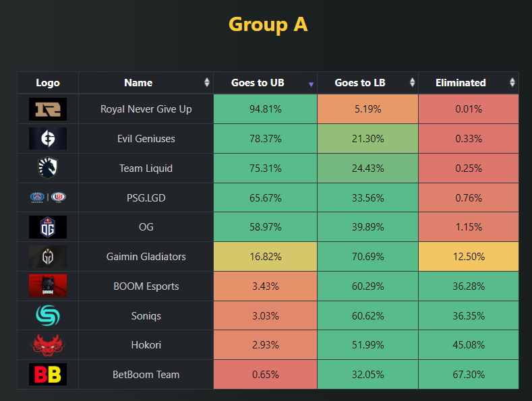
Task: Click the Logo column header
Action: tap(48, 83)
